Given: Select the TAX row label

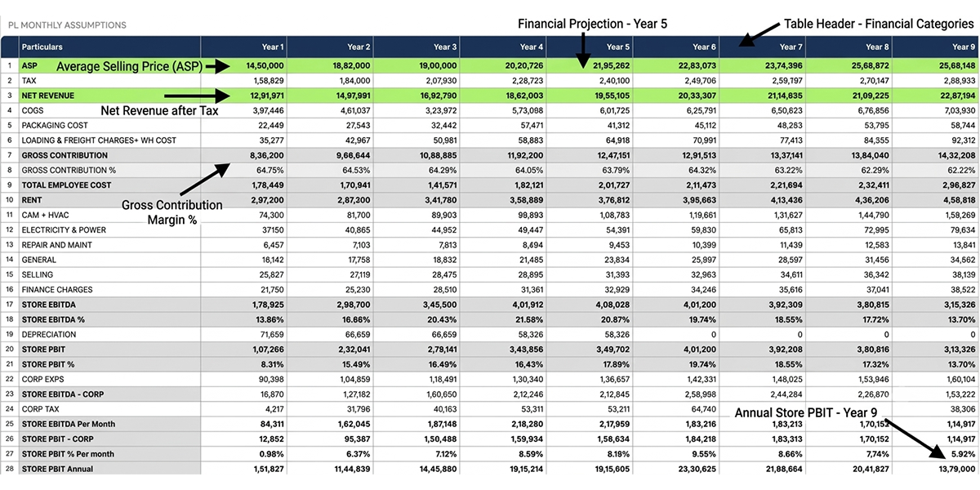Looking at the screenshot, I should (29, 81).
